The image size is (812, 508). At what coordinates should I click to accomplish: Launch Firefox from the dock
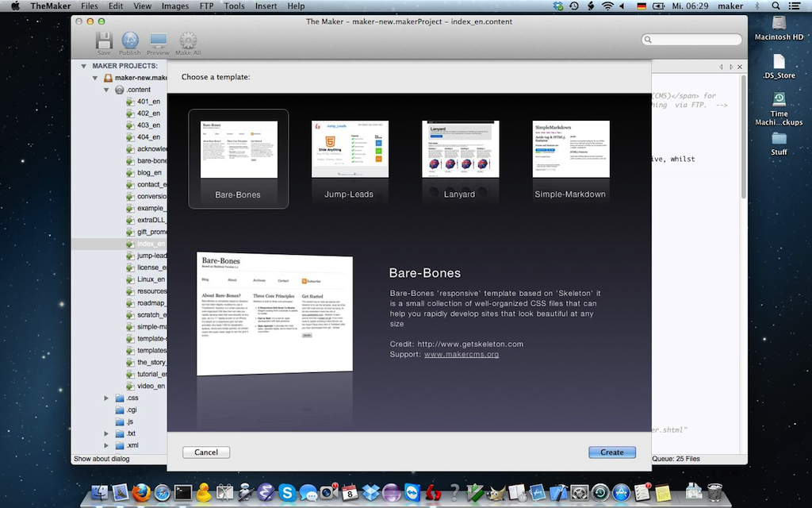pyautogui.click(x=141, y=493)
